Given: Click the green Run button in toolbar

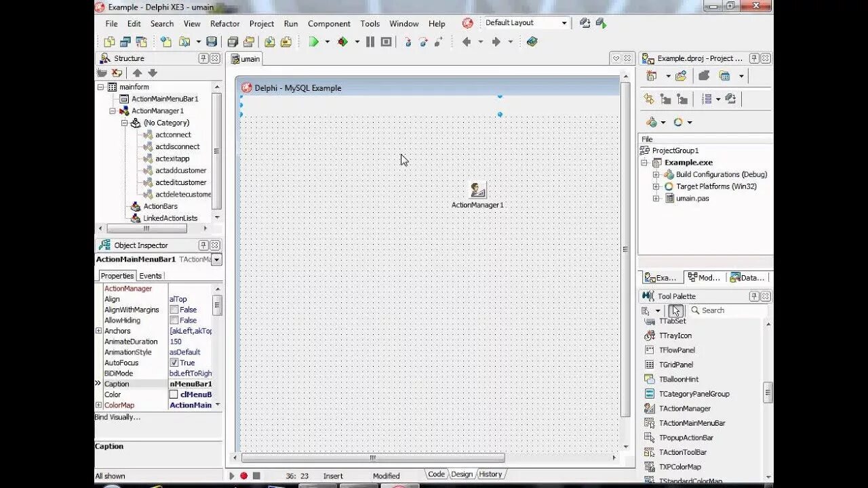Looking at the screenshot, I should (313, 42).
